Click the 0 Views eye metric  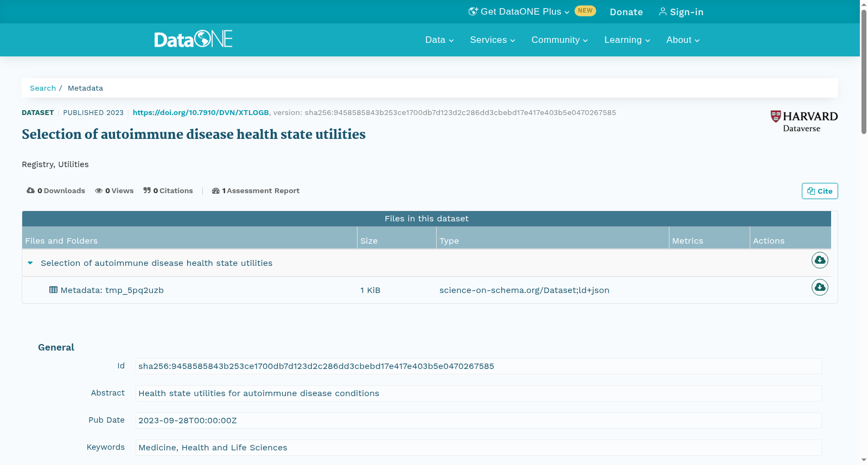click(x=114, y=190)
